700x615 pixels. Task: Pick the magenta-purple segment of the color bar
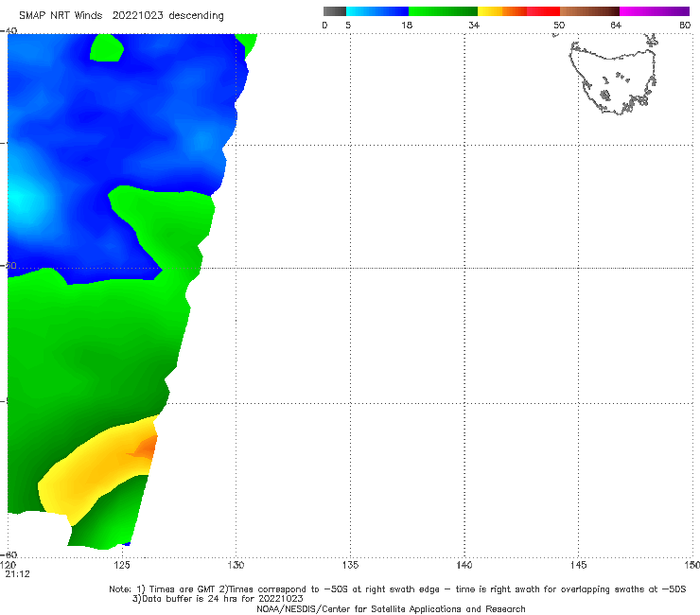[655, 11]
